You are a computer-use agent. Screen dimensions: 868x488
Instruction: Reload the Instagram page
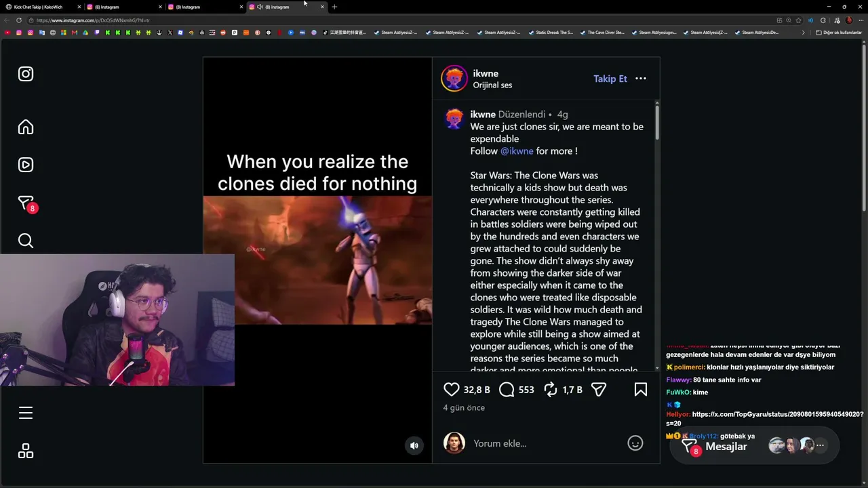point(19,20)
